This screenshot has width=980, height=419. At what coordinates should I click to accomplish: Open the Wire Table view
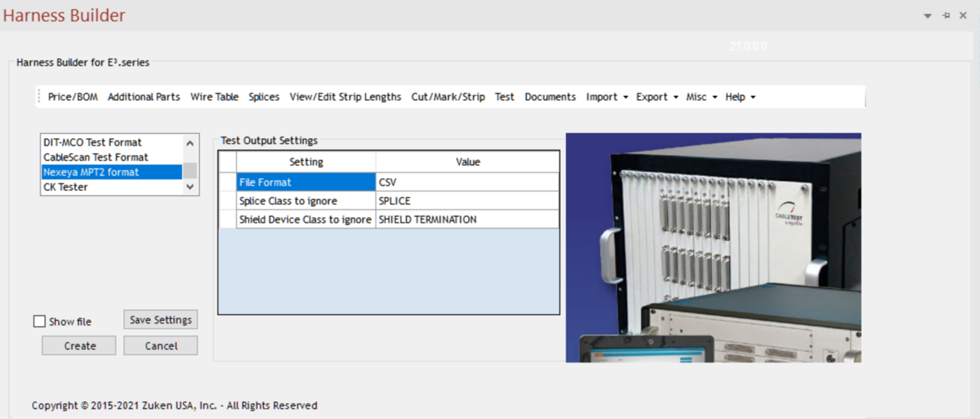pyautogui.click(x=214, y=97)
